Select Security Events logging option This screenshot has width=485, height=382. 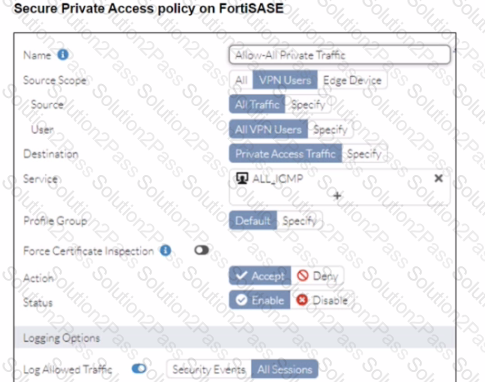click(x=209, y=369)
